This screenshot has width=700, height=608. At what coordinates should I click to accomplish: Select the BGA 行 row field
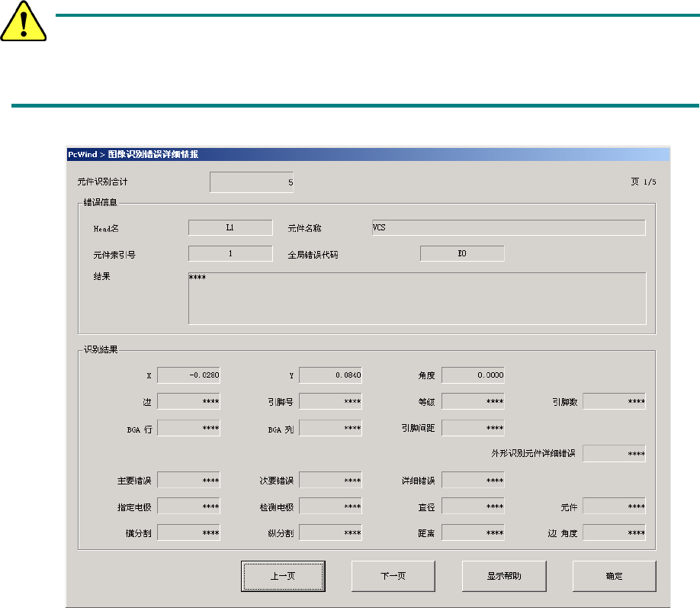tap(188, 428)
